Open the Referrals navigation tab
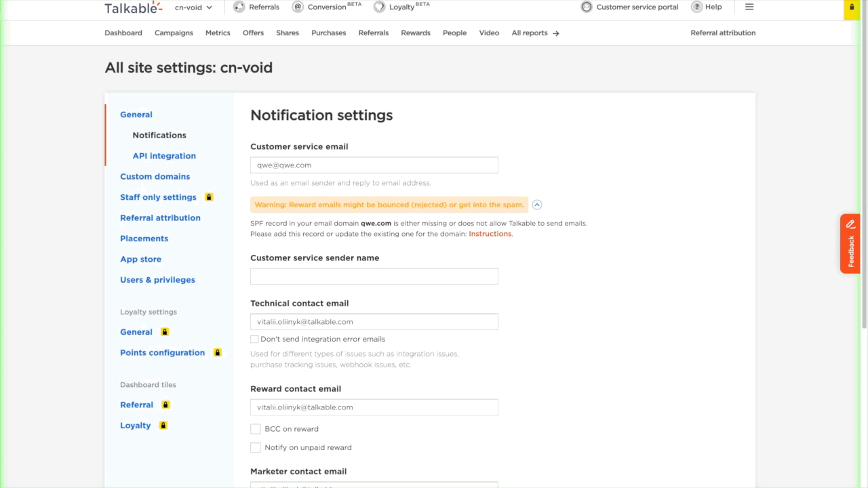 [374, 33]
